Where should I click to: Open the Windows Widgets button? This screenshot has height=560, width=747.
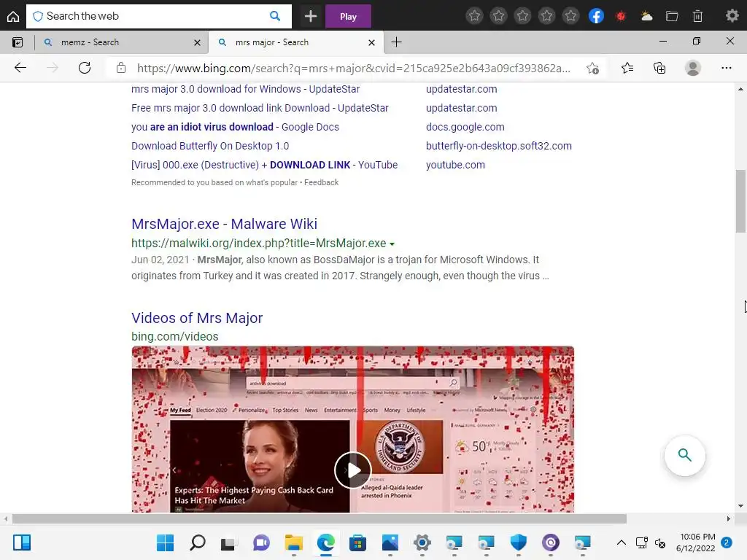point(22,542)
